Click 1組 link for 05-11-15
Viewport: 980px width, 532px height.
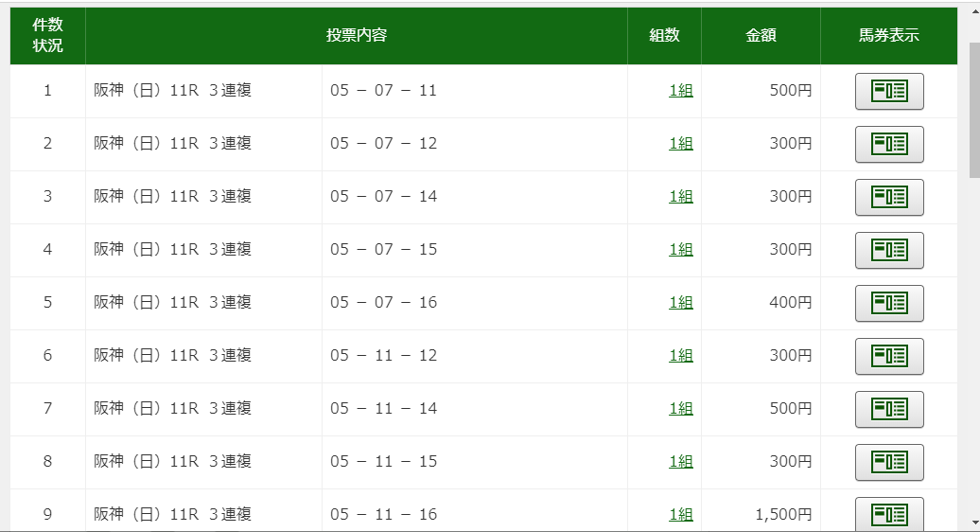coord(681,461)
